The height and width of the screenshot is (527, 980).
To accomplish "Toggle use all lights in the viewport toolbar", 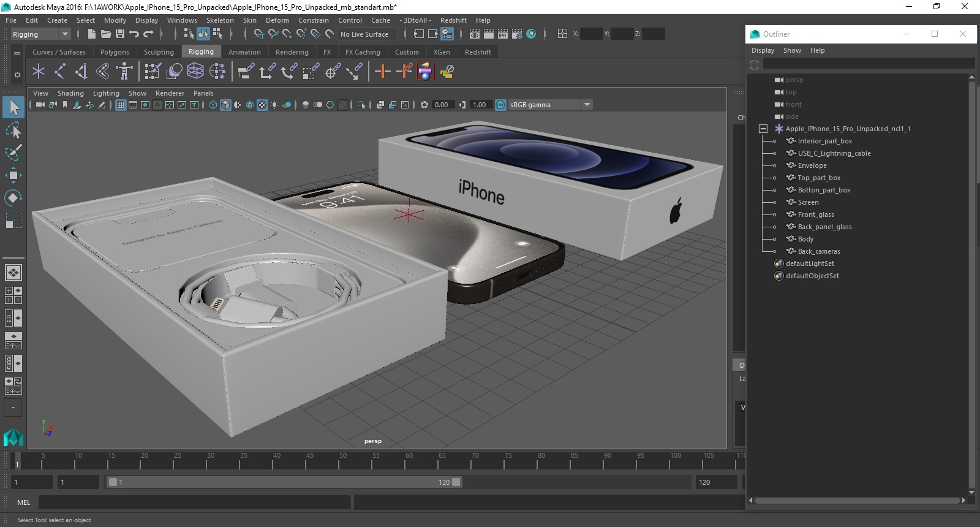I will 274,105.
